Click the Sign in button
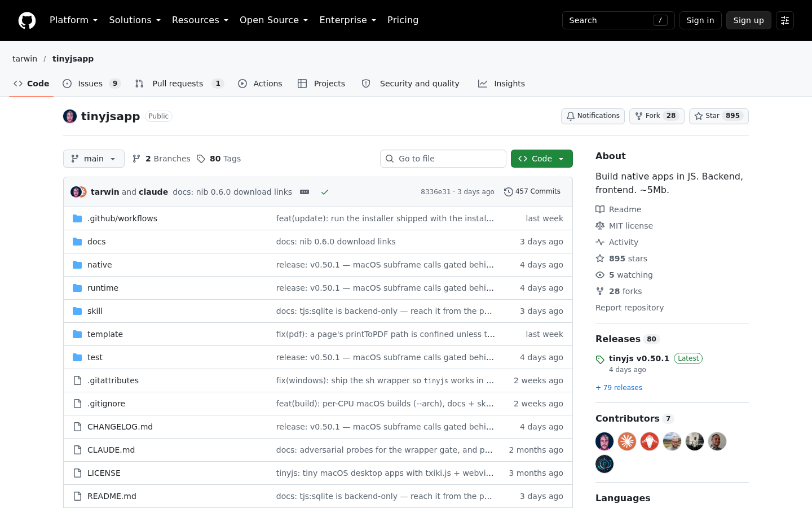This screenshot has width=812, height=508. pyautogui.click(x=700, y=20)
